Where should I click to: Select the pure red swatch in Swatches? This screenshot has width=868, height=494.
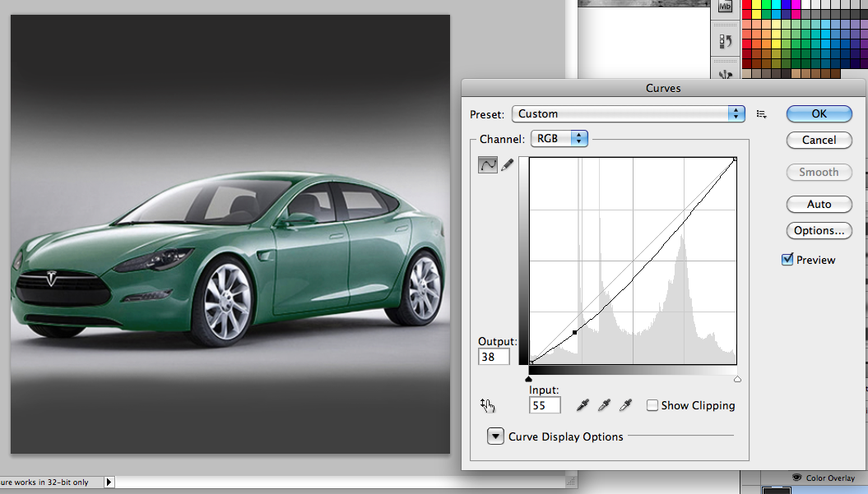[747, 6]
